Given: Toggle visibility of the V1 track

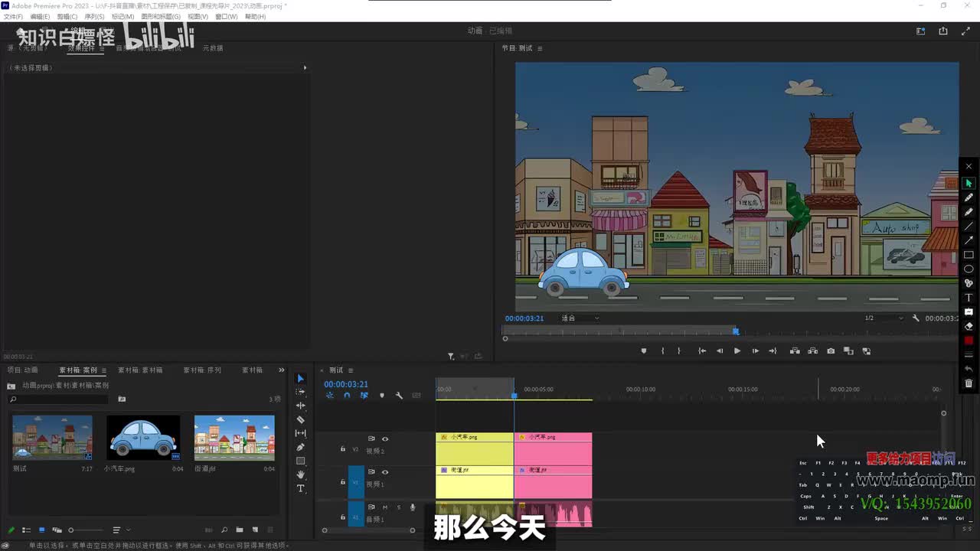Looking at the screenshot, I should (x=385, y=472).
